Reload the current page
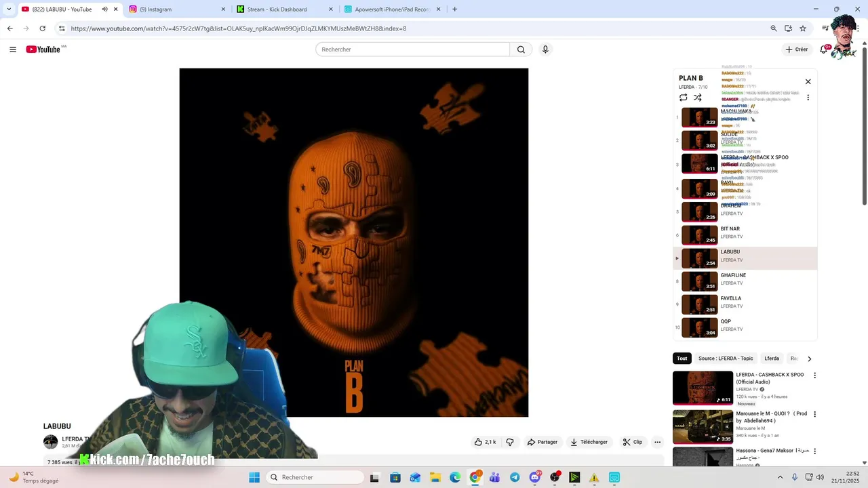The height and width of the screenshot is (488, 868). point(42,28)
